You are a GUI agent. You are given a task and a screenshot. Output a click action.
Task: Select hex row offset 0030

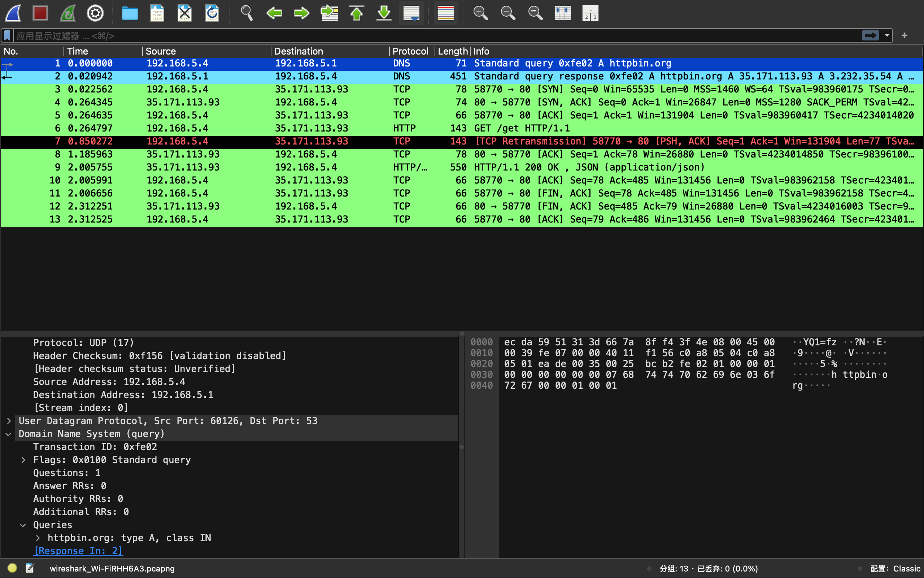pos(481,375)
